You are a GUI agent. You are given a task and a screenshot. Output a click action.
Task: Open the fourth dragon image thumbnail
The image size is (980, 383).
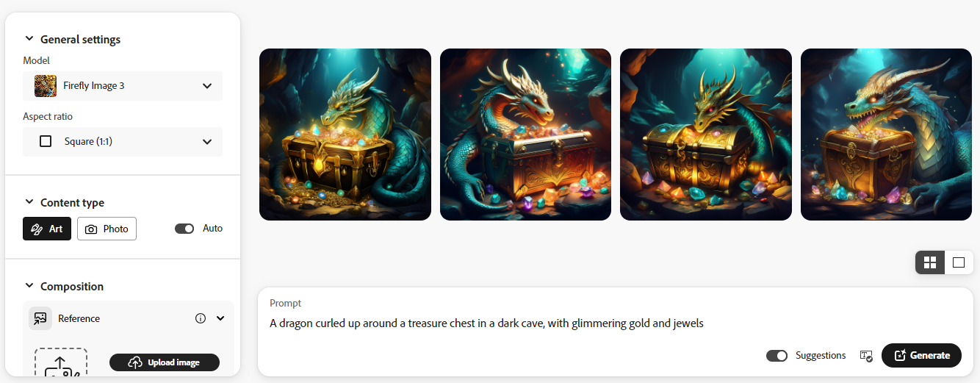(886, 135)
